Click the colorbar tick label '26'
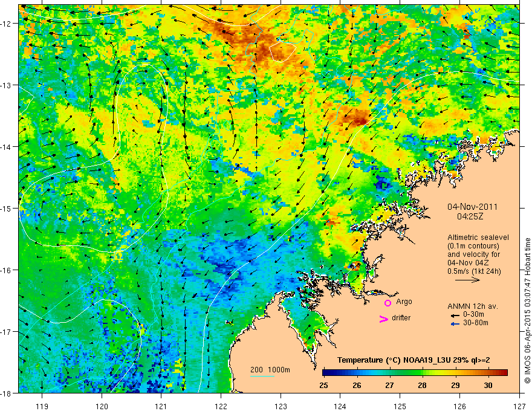The height and width of the screenshot is (411, 532). tap(357, 386)
